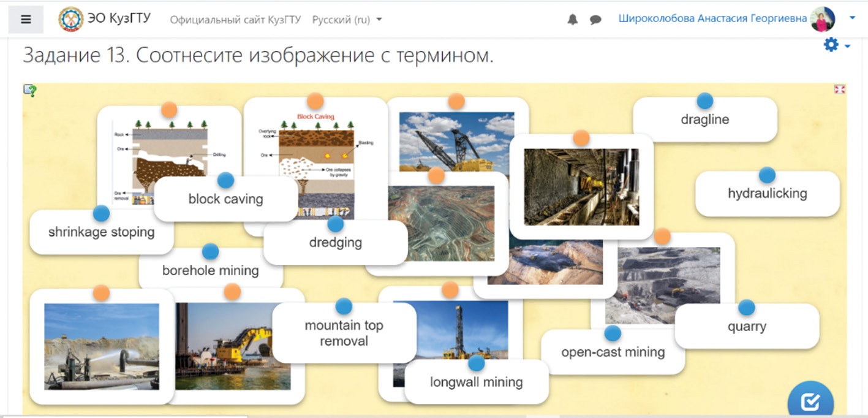The image size is (868, 418).
Task: Click user name Широколобова Анастасия Георгиевна
Action: [712, 18]
